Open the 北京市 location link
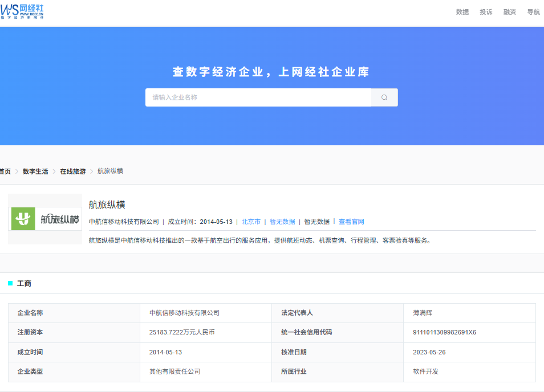 251,222
